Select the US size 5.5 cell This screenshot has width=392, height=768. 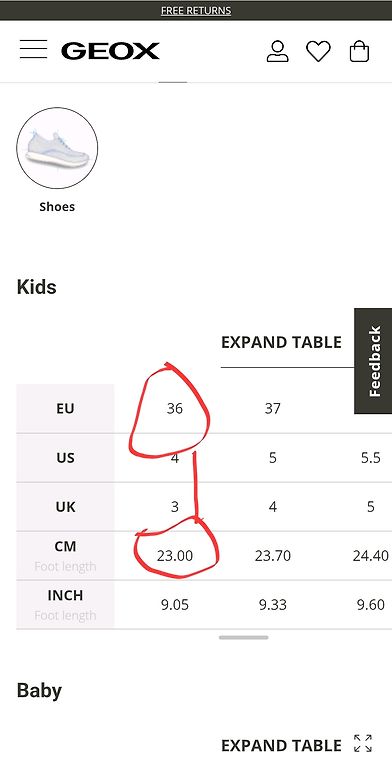click(x=370, y=457)
